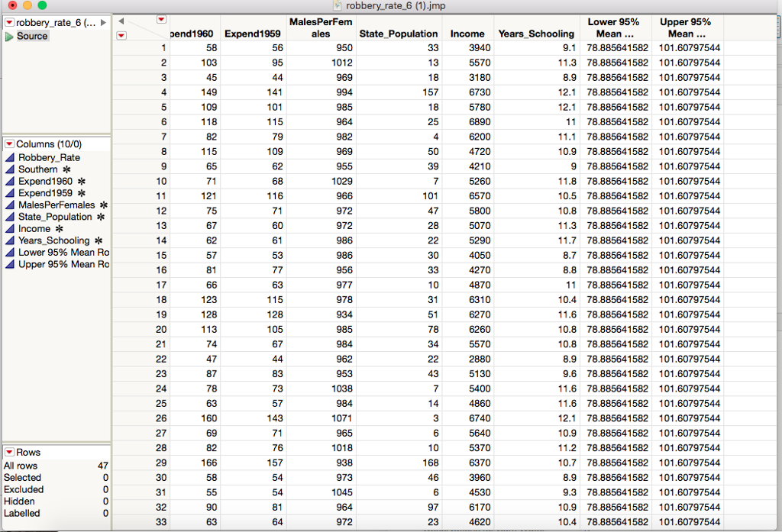Open the Rows panel red triangle menu
This screenshot has width=782, height=532.
click(9, 452)
